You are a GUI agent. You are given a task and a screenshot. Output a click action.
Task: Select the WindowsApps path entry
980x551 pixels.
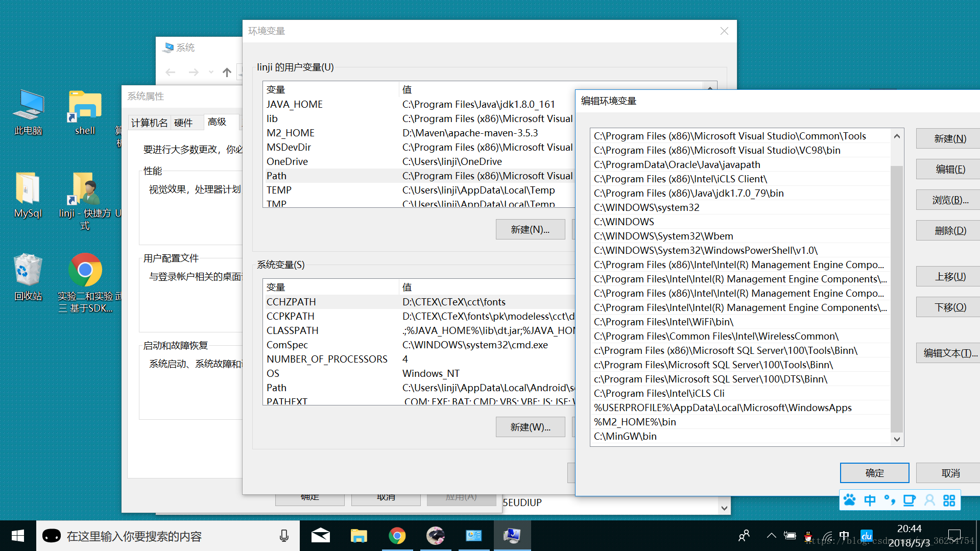(x=740, y=408)
